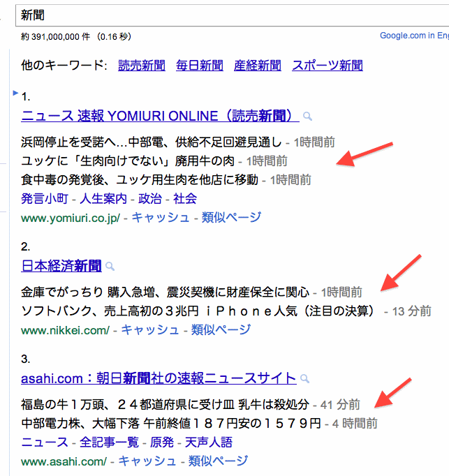
Task: Open the 毎日新聞 related keyword link
Action: point(200,66)
